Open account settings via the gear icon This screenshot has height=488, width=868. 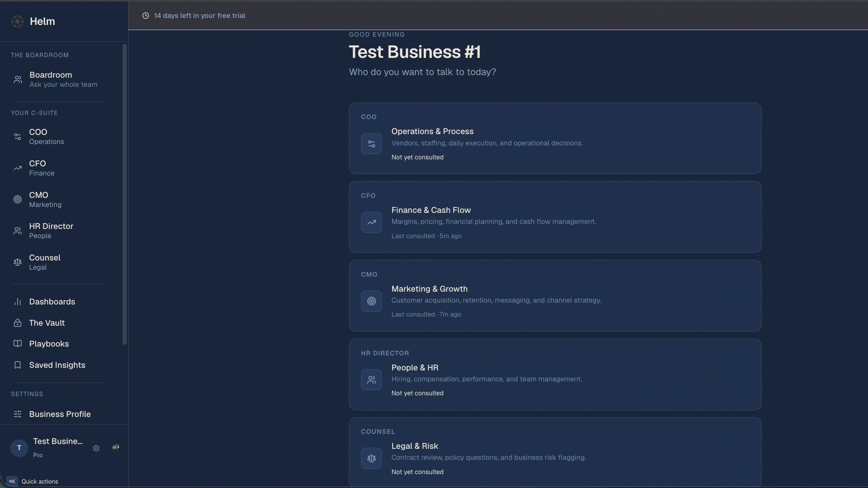click(96, 448)
